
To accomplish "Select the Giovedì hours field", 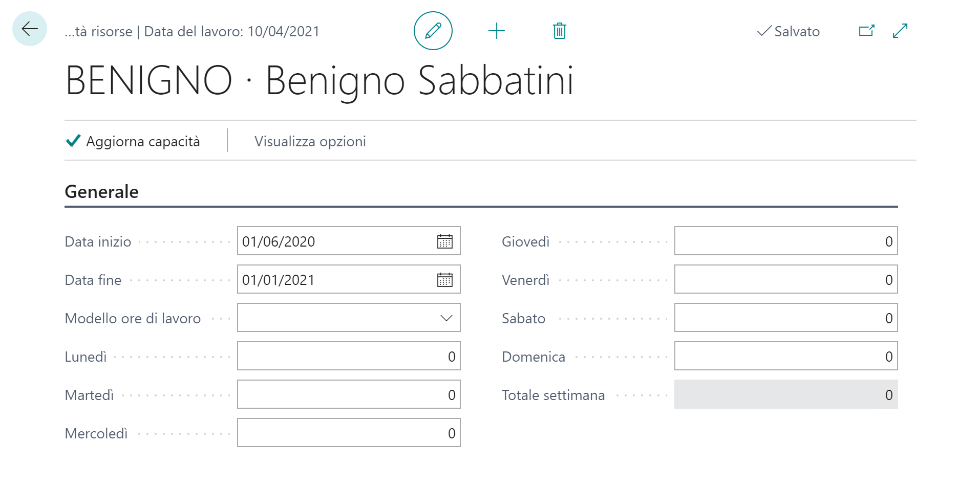I will 786,240.
